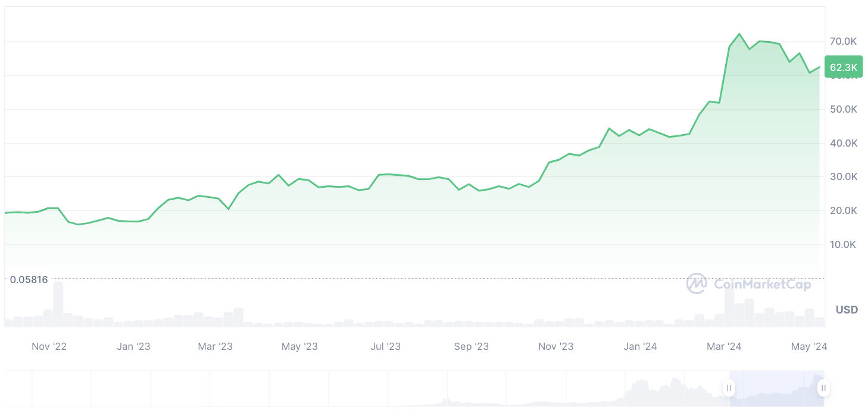Viewport: 868px width, 416px height.
Task: Click the green 62.3K current price tag
Action: tap(843, 67)
